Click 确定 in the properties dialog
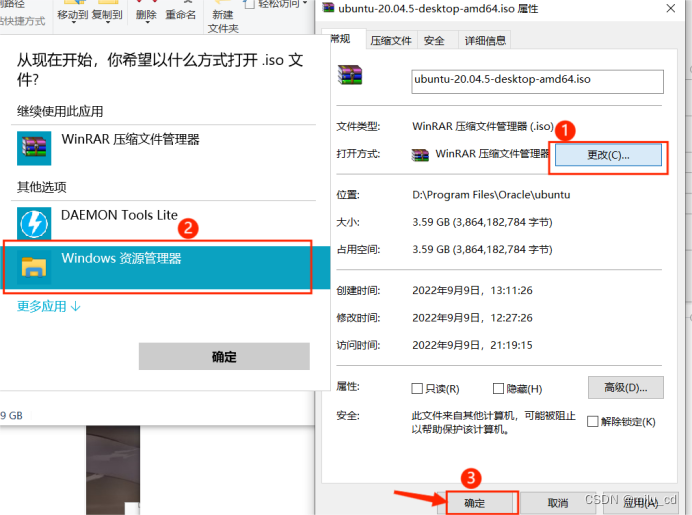This screenshot has width=692, height=515. pos(474,503)
